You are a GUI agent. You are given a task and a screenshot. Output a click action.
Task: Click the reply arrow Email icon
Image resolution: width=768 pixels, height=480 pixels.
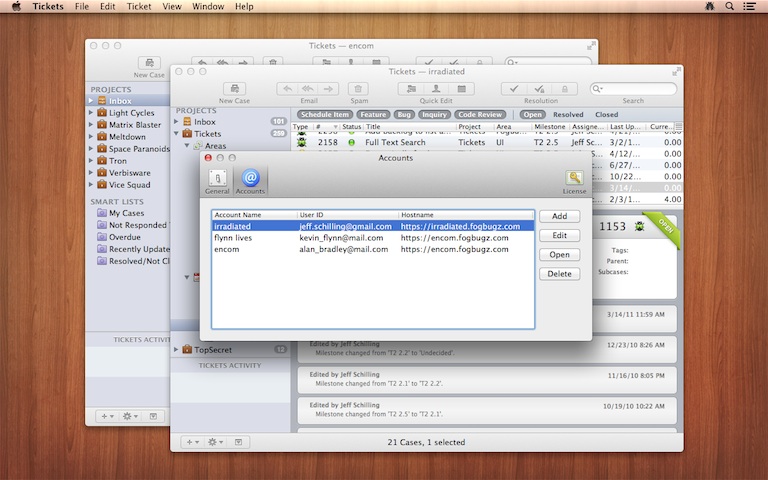coord(286,89)
